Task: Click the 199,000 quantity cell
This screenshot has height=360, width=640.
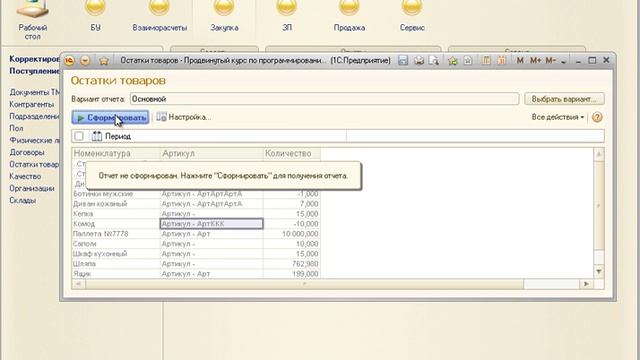Action: tap(291, 274)
